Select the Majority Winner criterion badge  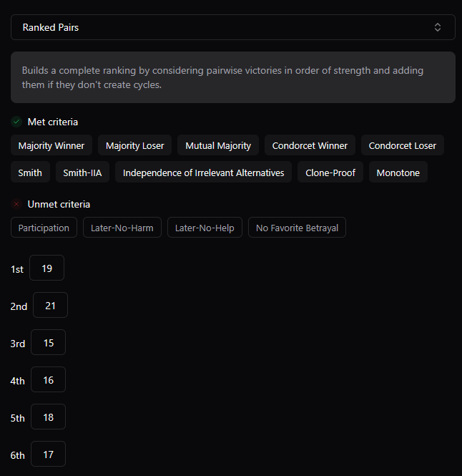[51, 145]
